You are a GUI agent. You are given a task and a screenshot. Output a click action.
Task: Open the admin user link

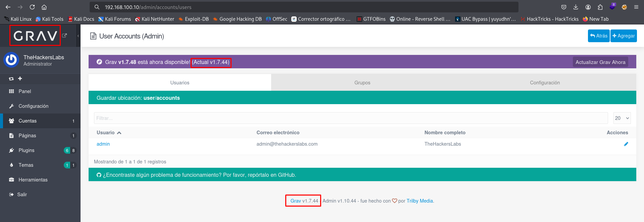click(x=103, y=144)
